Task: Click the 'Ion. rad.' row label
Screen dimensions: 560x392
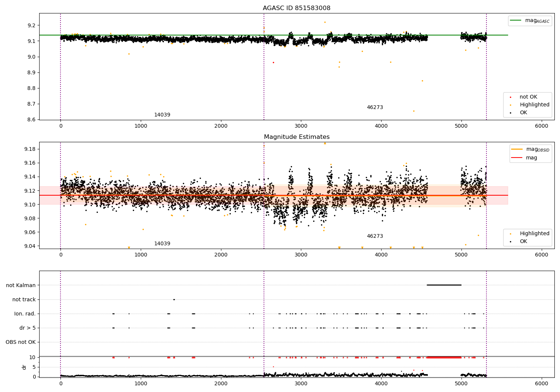Action: 25,314
